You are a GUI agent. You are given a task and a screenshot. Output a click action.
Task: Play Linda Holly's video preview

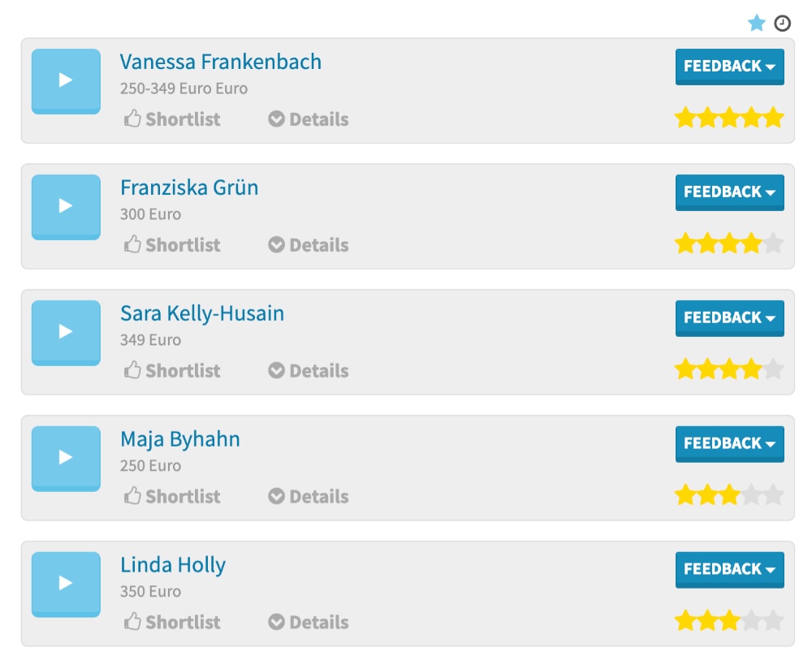point(65,585)
